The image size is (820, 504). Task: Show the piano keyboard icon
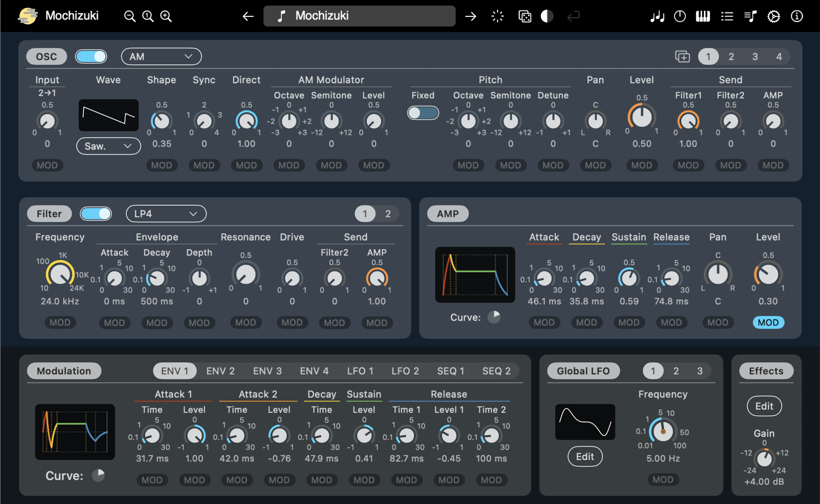(703, 16)
